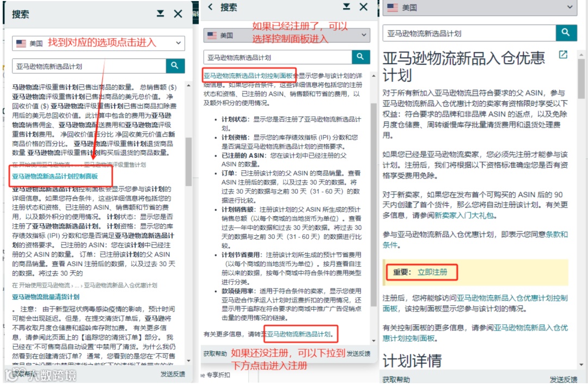Viewport: 588px width, 386px height.
Task: Click the 计划详情 heading in right panel
Action: pyautogui.click(x=412, y=361)
